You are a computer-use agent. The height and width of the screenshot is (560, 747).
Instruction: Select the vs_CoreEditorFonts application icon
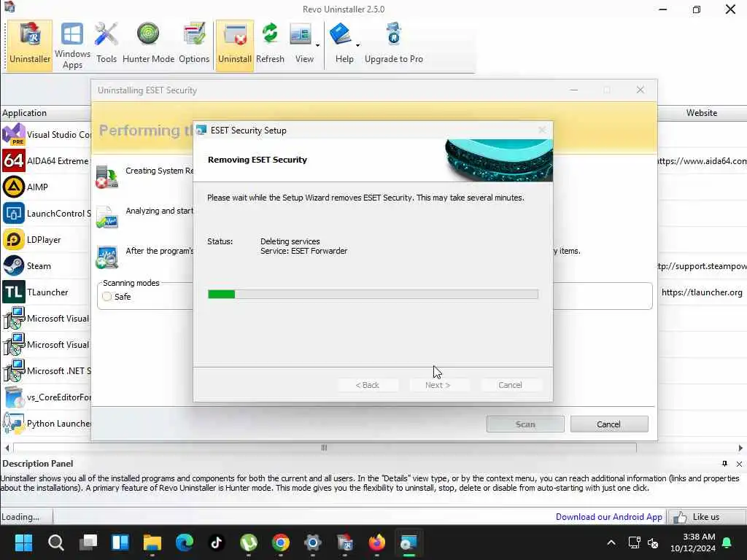coord(14,397)
